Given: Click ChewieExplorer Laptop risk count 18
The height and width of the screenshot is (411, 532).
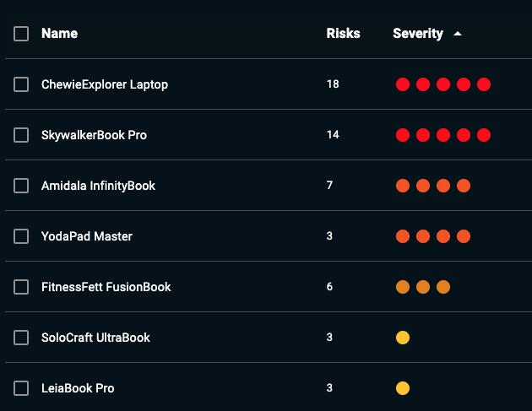Looking at the screenshot, I should (x=333, y=84).
